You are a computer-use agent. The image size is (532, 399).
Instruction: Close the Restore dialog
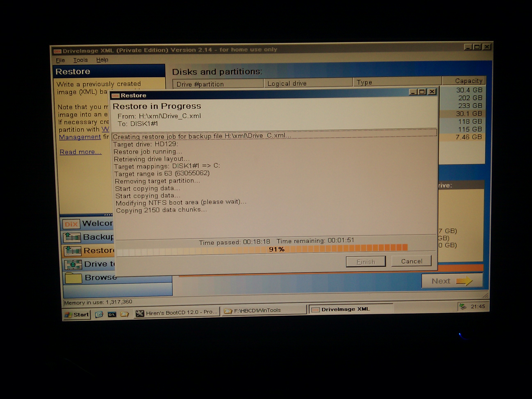(x=432, y=91)
